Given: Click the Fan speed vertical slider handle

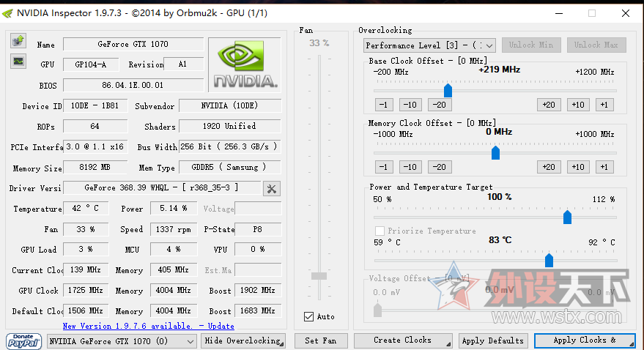Looking at the screenshot, I should [x=319, y=276].
